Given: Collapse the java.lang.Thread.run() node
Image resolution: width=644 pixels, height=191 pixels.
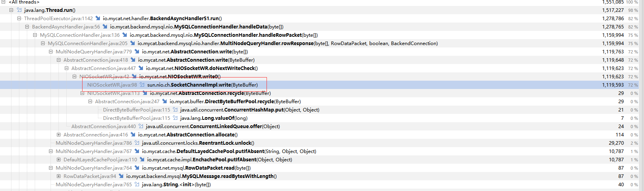Looking at the screenshot, I should pyautogui.click(x=11, y=10).
